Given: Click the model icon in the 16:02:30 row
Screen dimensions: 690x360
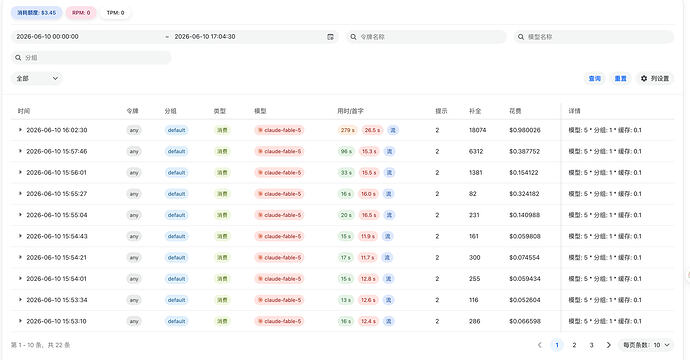Looking at the screenshot, I should 260,130.
